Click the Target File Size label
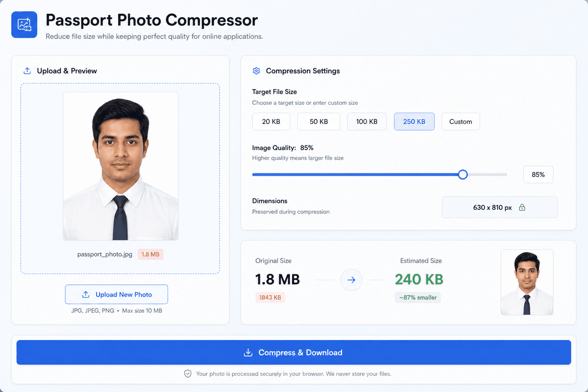This screenshot has height=392, width=588. [274, 92]
